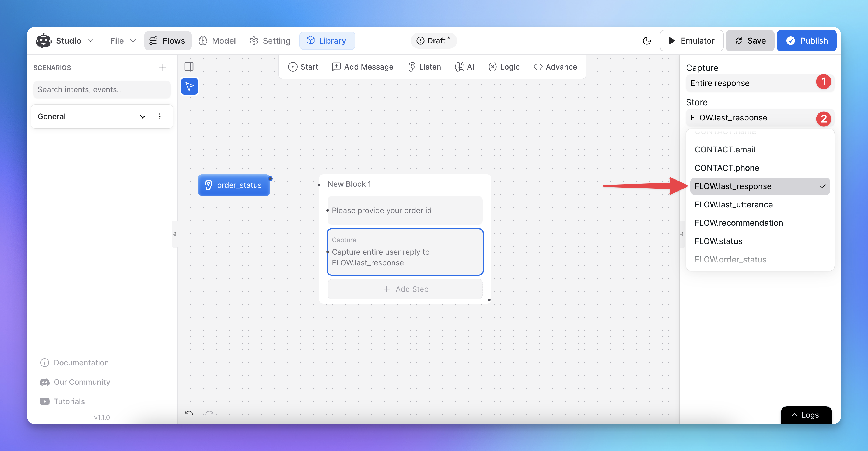Collapse the General scenario group
Viewport: 868px width, 451px height.
[x=142, y=117]
